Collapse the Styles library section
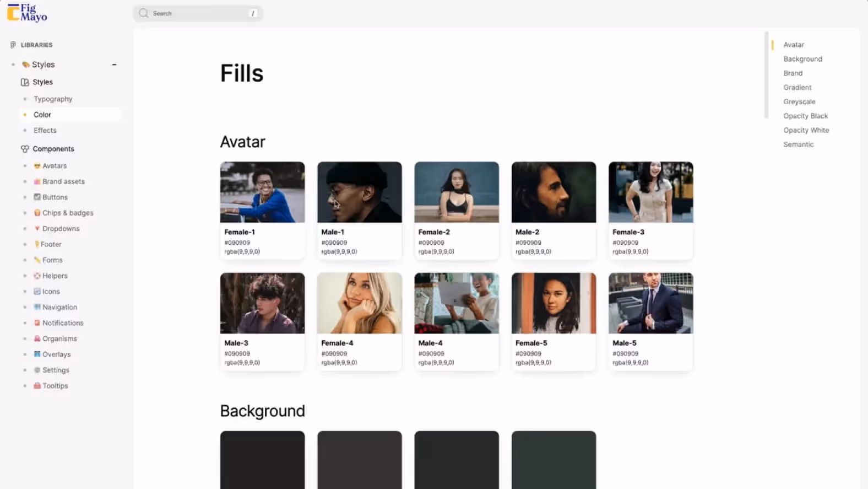Image resolution: width=868 pixels, height=489 pixels. [114, 65]
